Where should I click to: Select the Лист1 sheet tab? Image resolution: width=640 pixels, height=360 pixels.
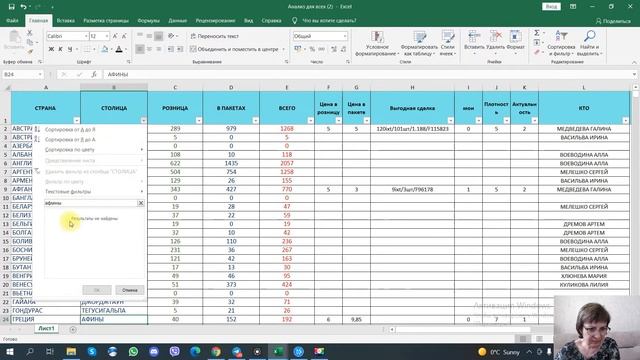(47, 328)
